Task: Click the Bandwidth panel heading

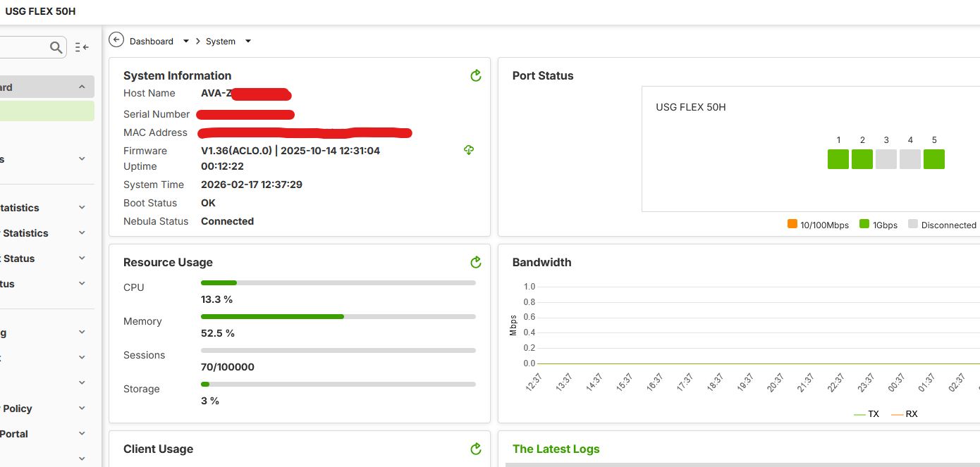Action: pyautogui.click(x=542, y=262)
